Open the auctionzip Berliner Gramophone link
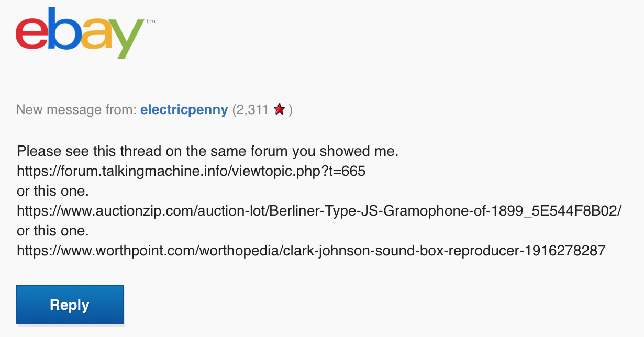 pyautogui.click(x=319, y=211)
